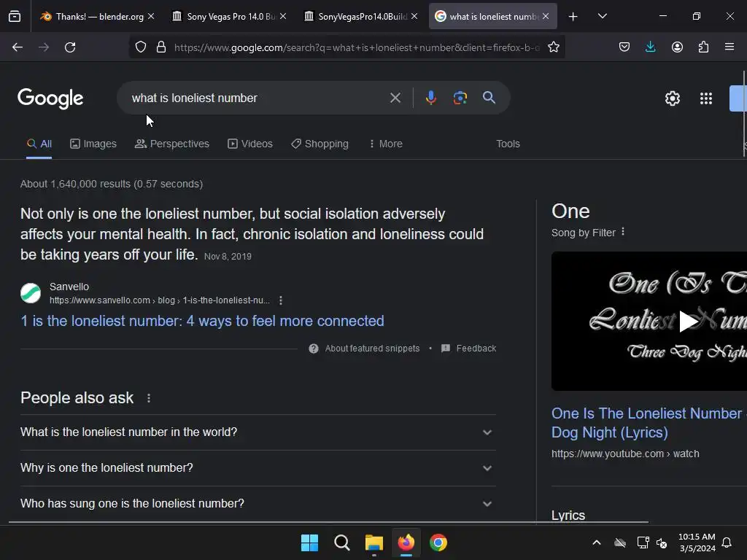Open Windows Start menu
The height and width of the screenshot is (560, 747).
click(309, 542)
